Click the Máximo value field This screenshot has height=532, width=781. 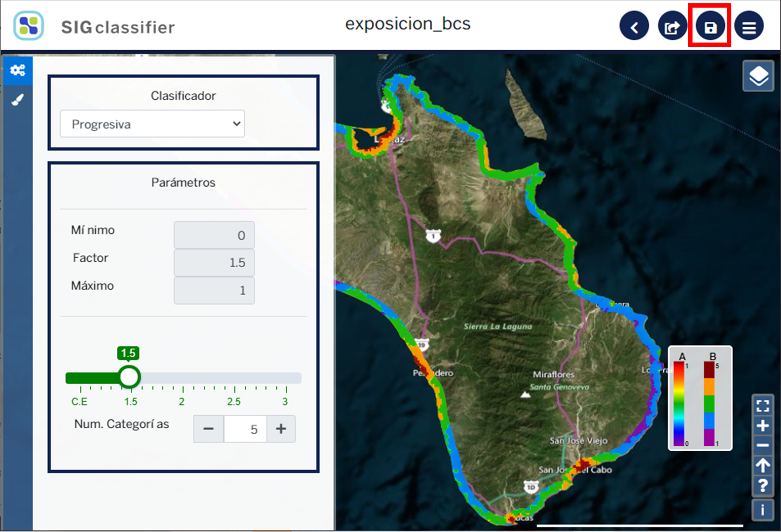[x=214, y=290]
